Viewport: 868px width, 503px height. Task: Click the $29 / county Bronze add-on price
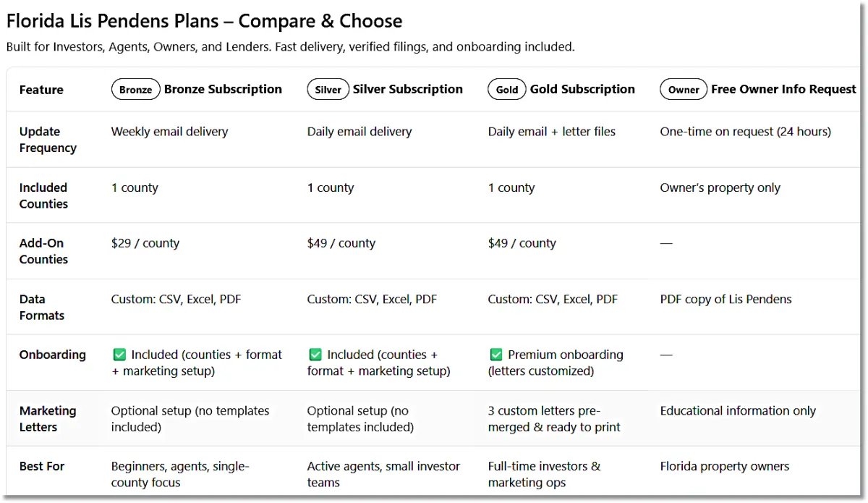pyautogui.click(x=145, y=243)
